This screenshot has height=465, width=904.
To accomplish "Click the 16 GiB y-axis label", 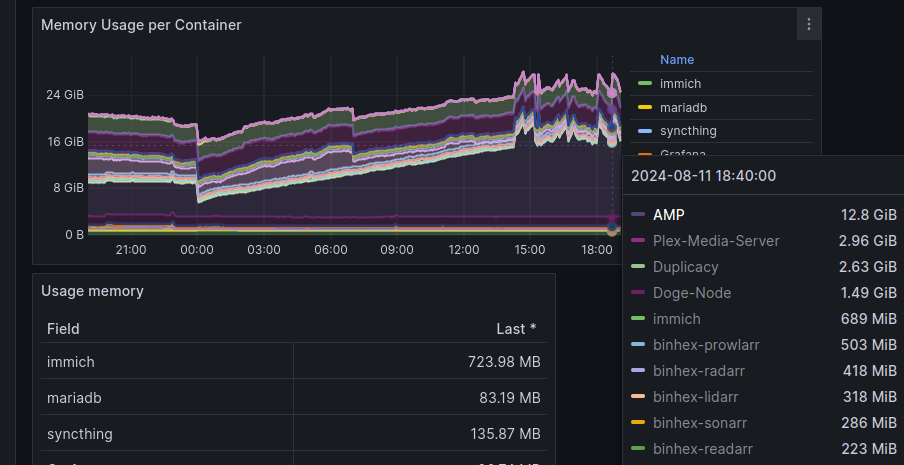I will pos(65,141).
